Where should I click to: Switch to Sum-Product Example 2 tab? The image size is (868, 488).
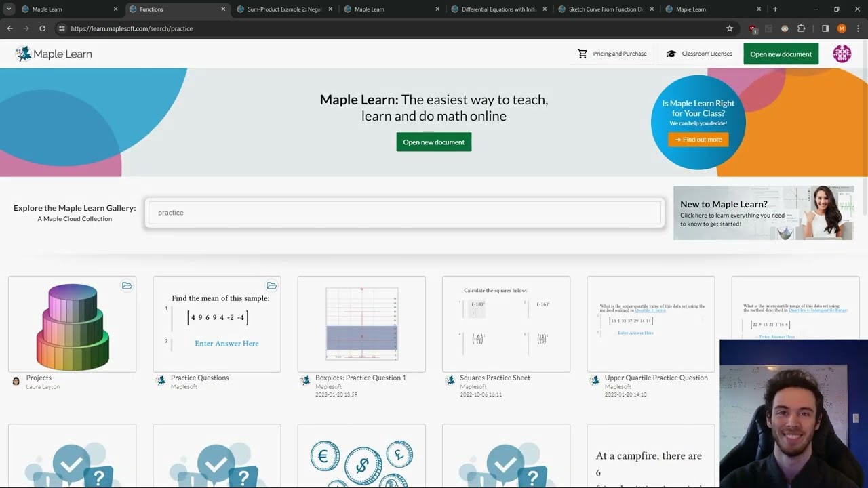[283, 9]
